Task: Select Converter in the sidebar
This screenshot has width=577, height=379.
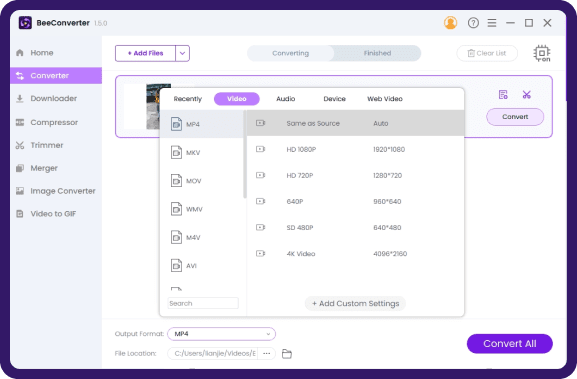Action: tap(56, 75)
